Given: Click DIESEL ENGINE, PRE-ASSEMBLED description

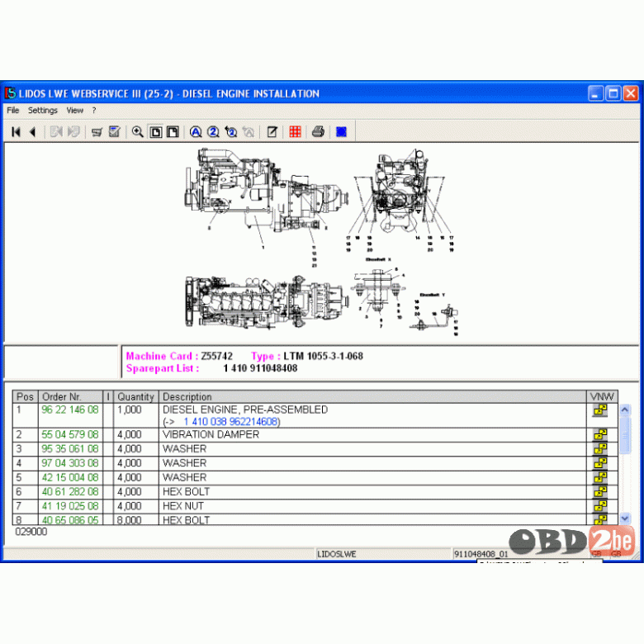Looking at the screenshot, I should pyautogui.click(x=245, y=410).
